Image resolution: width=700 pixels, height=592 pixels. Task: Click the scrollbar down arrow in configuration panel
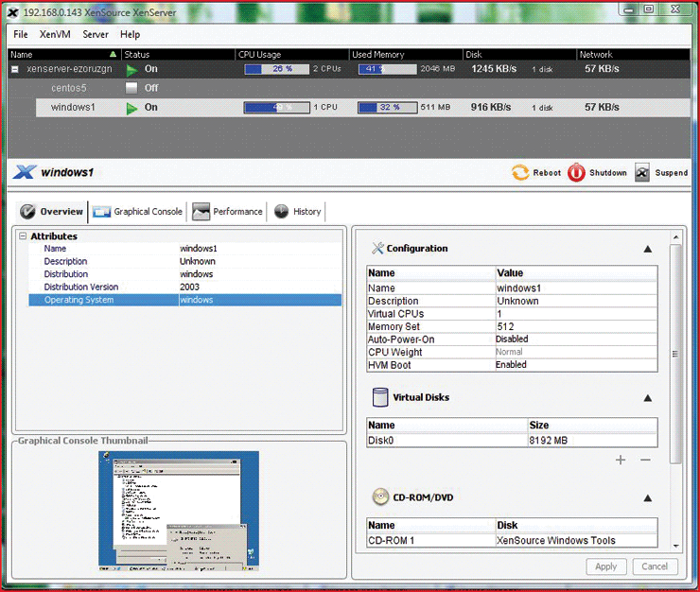[676, 546]
